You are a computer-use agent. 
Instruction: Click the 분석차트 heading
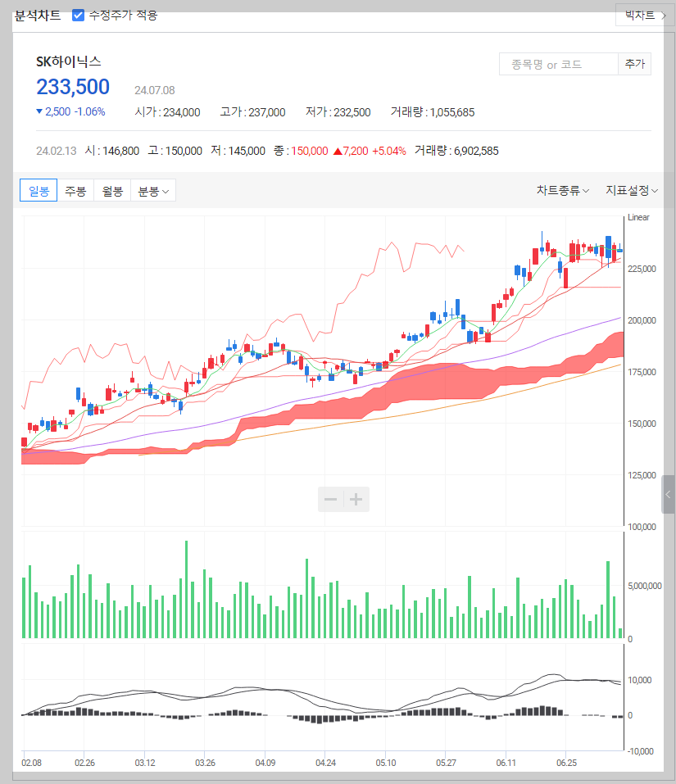click(x=38, y=16)
